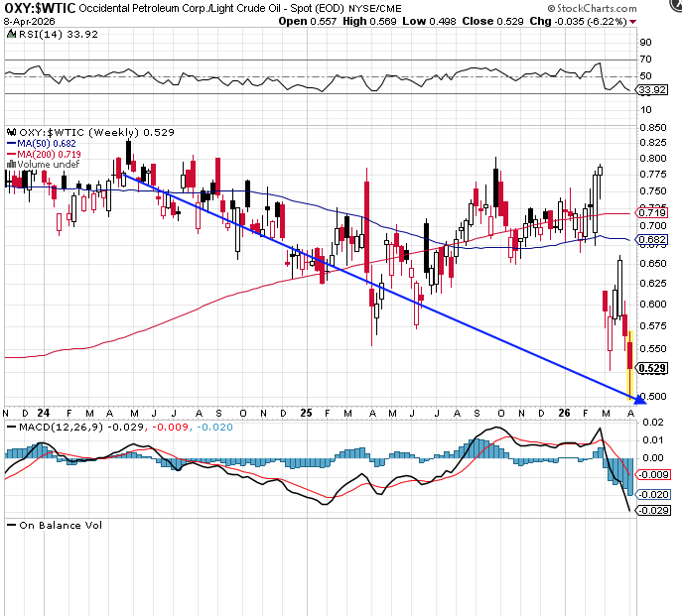
Task: Click the -0.029 tag on MACD axis
Action: tap(653, 511)
